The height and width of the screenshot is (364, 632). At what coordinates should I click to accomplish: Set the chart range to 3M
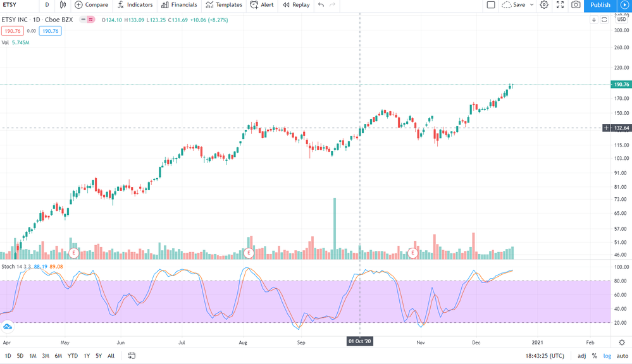pos(46,356)
